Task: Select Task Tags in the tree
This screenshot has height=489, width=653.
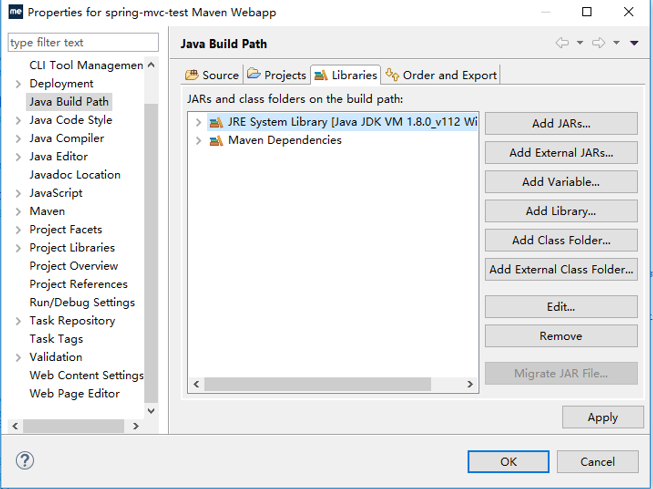Action: point(56,339)
